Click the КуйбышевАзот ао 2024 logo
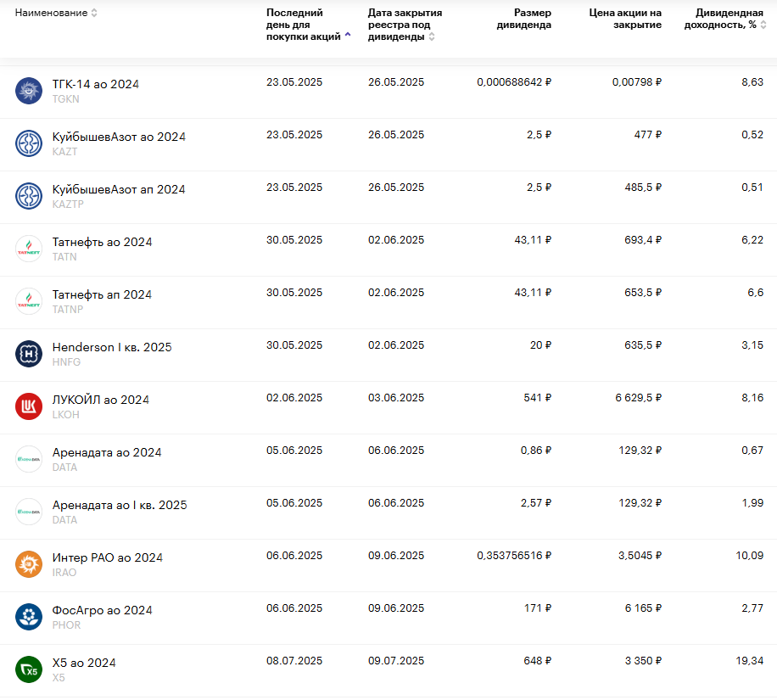This screenshot has width=777, height=700. 29,143
